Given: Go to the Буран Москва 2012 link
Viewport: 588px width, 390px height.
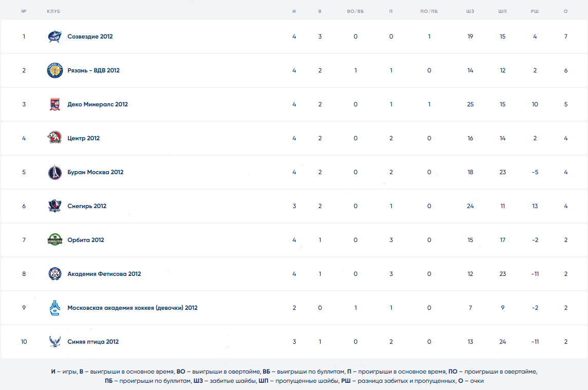Looking at the screenshot, I should tap(95, 172).
